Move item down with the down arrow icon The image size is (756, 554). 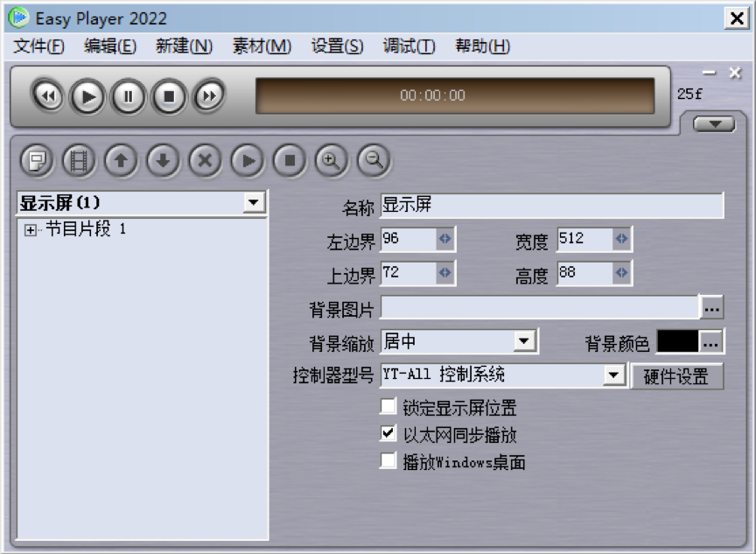coord(163,160)
